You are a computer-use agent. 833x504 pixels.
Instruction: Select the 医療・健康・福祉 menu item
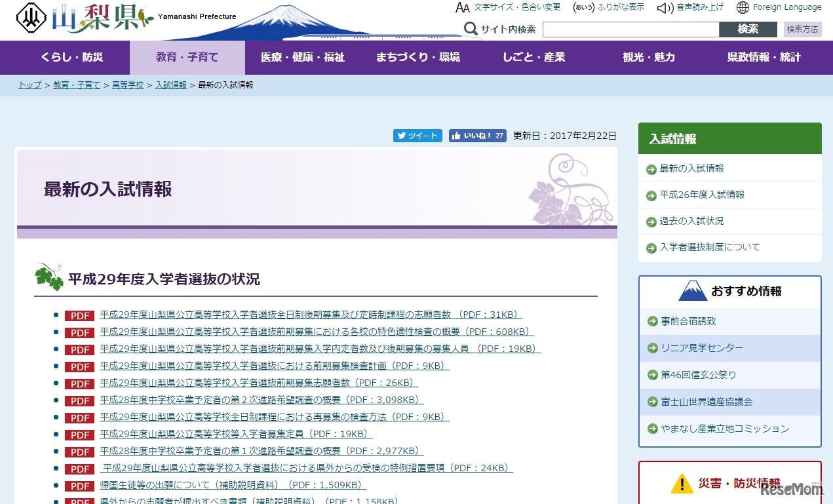302,58
